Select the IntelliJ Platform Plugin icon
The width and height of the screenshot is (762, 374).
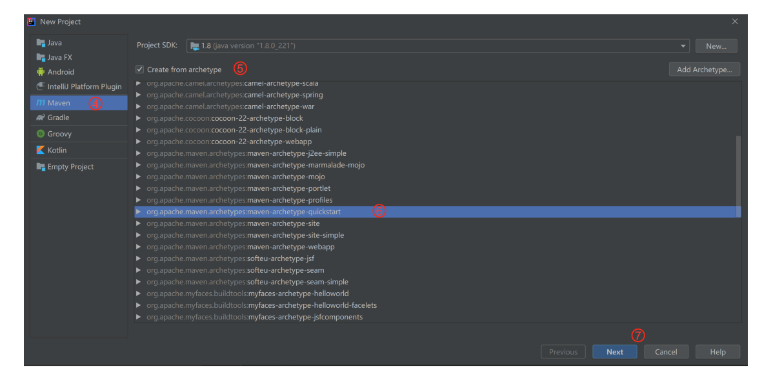[40, 86]
